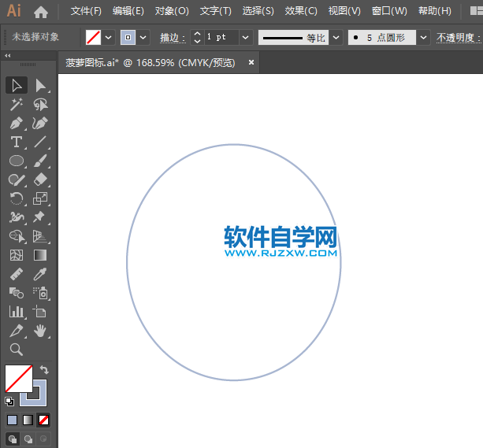Select the Magic Wand tool
Viewport: 483px width, 448px height.
click(17, 104)
